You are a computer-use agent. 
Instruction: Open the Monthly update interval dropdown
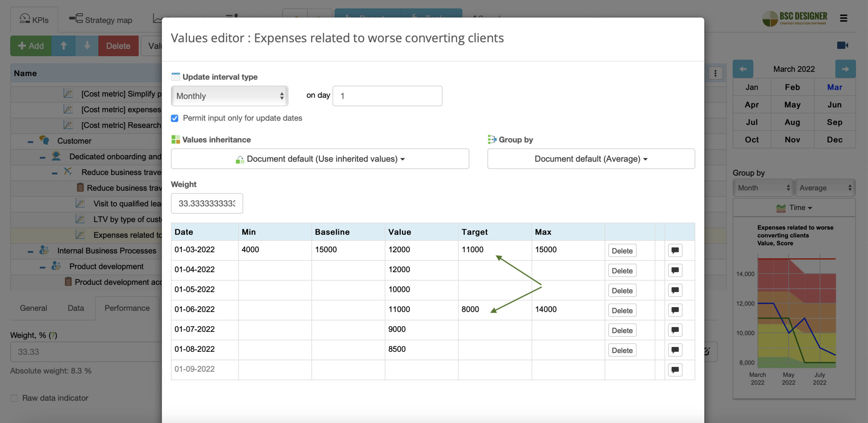point(229,96)
